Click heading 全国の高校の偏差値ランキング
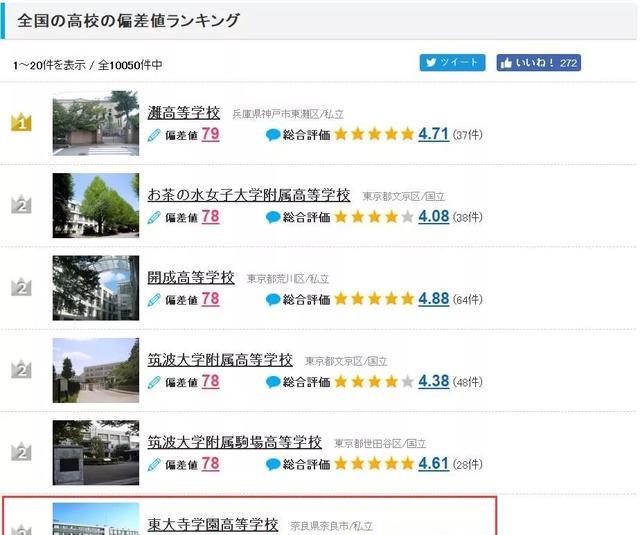This screenshot has width=640, height=535. pyautogui.click(x=128, y=20)
